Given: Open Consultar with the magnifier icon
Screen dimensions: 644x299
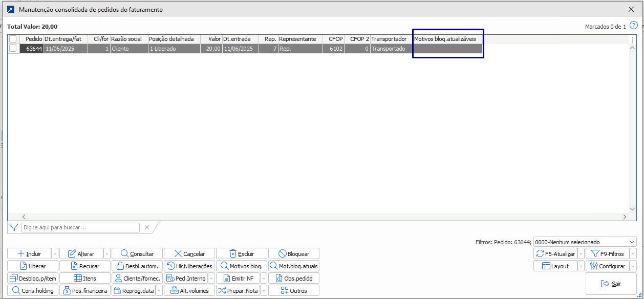Looking at the screenshot, I should [137, 253].
